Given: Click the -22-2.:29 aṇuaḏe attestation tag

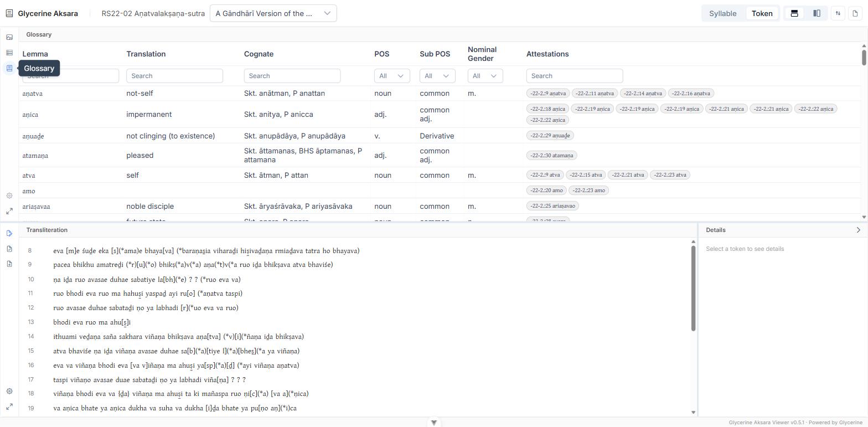Looking at the screenshot, I should (550, 135).
